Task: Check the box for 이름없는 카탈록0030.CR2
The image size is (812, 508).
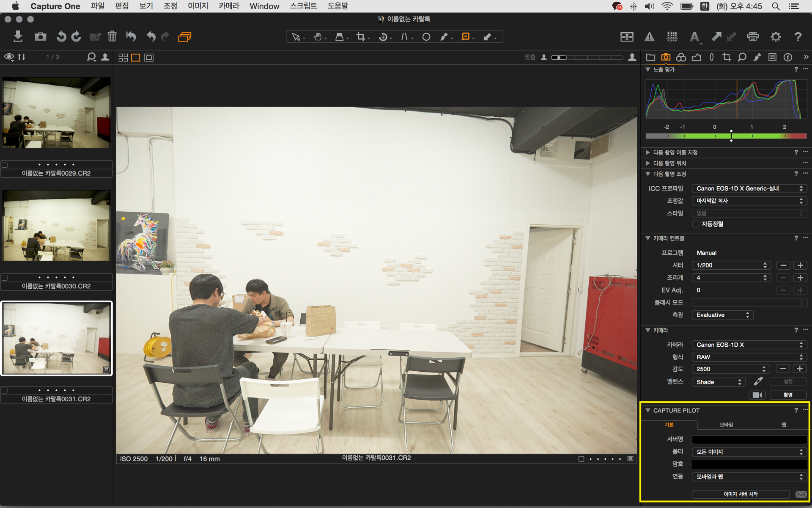Action: pos(5,278)
